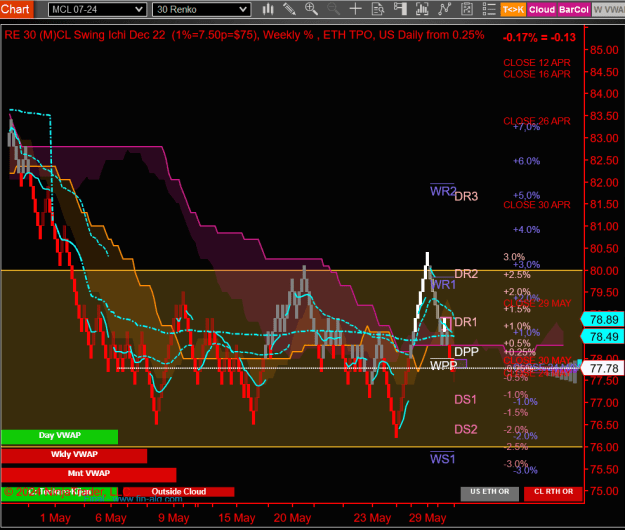Click the 1 May date axis label
The height and width of the screenshot is (530, 625).
pos(55,518)
